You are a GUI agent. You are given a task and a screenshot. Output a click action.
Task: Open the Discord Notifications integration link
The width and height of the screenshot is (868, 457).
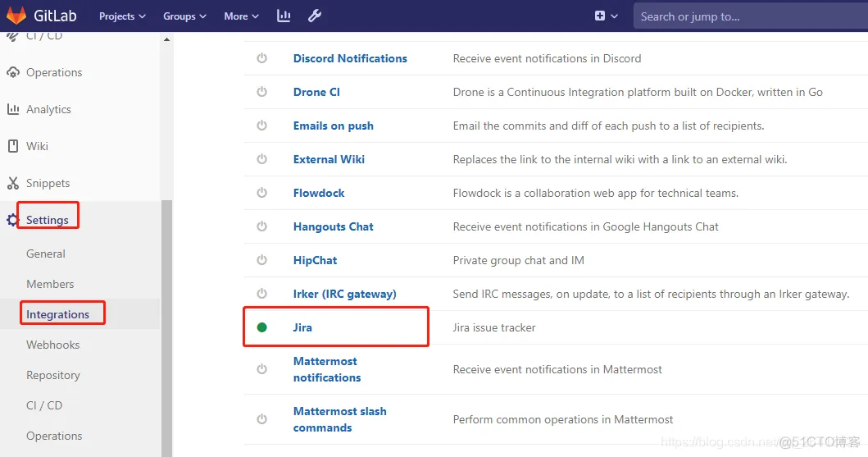click(350, 58)
